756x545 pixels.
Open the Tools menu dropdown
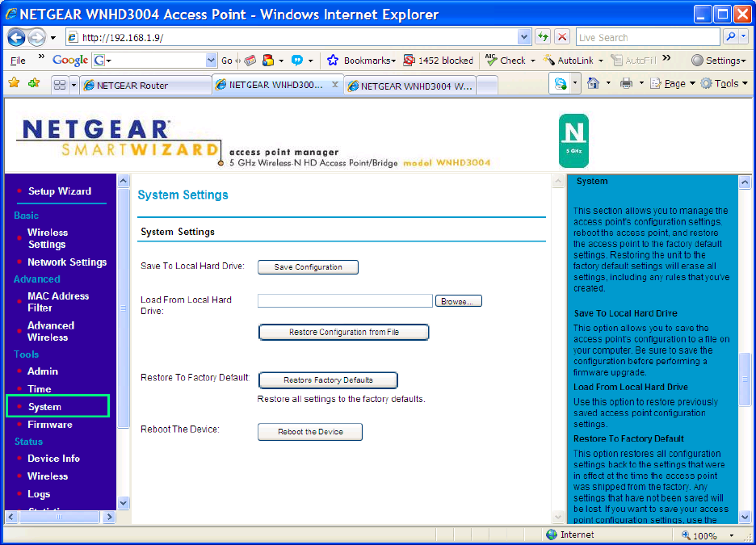coord(745,83)
